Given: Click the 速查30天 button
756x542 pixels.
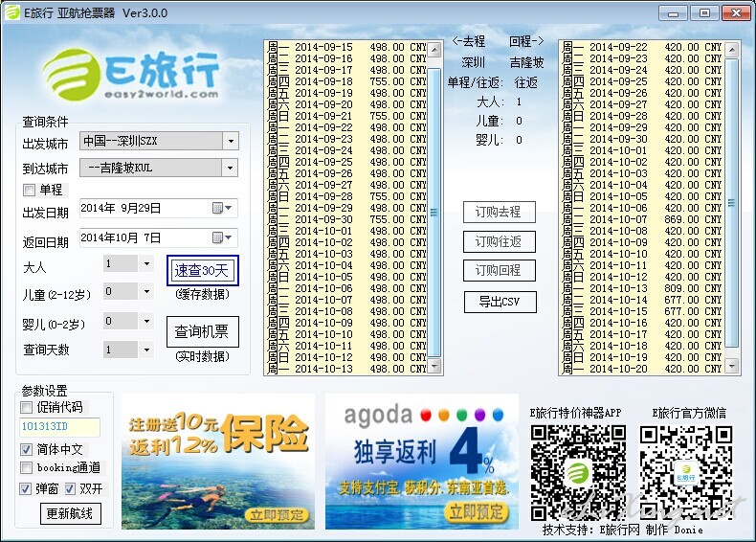Looking at the screenshot, I should click(203, 270).
